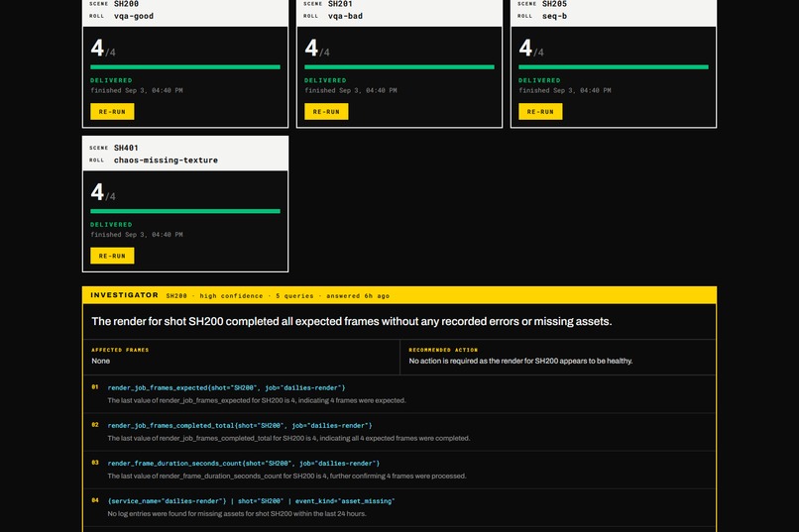Open query 02 render_job_frames_completed_total
This screenshot has height=532, width=799.
[240, 426]
